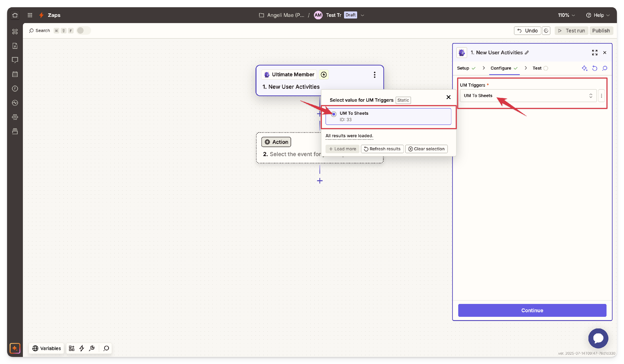Open the Zap history clock icon
The width and height of the screenshot is (624, 364).
(15, 88)
